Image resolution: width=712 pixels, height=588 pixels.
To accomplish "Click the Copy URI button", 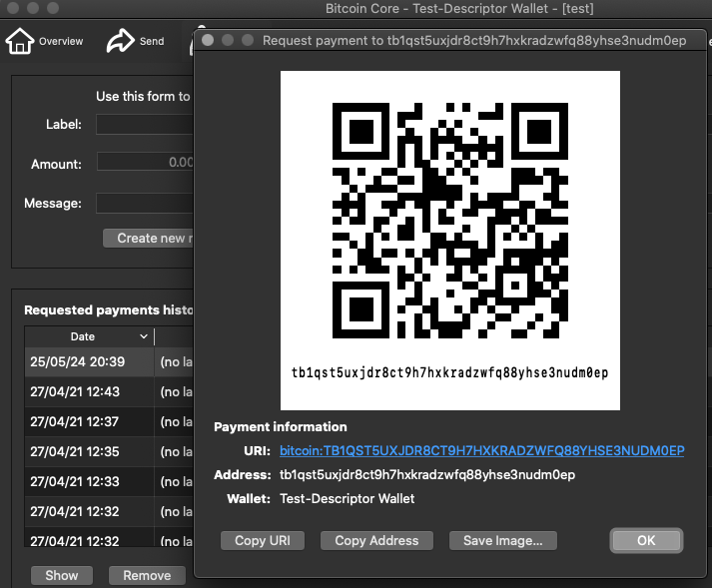I will (x=263, y=541).
